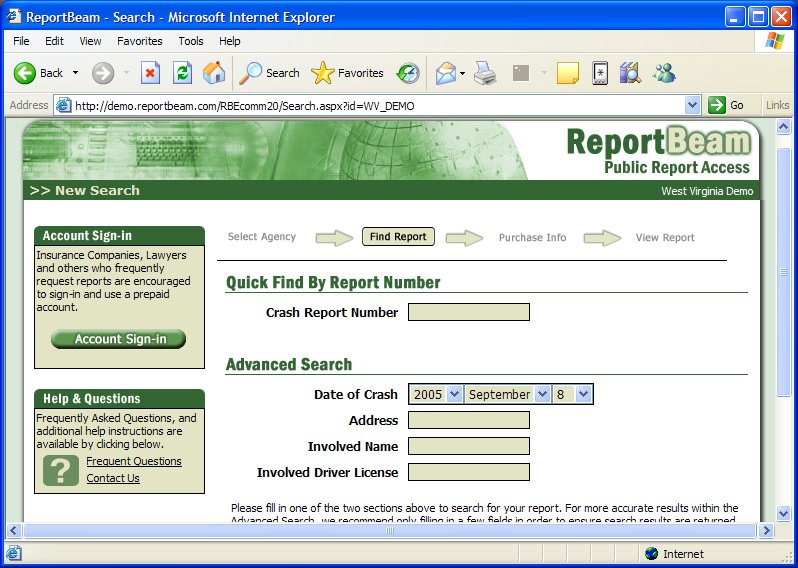Focus the Address input field
The image size is (798, 568).
tap(469, 420)
